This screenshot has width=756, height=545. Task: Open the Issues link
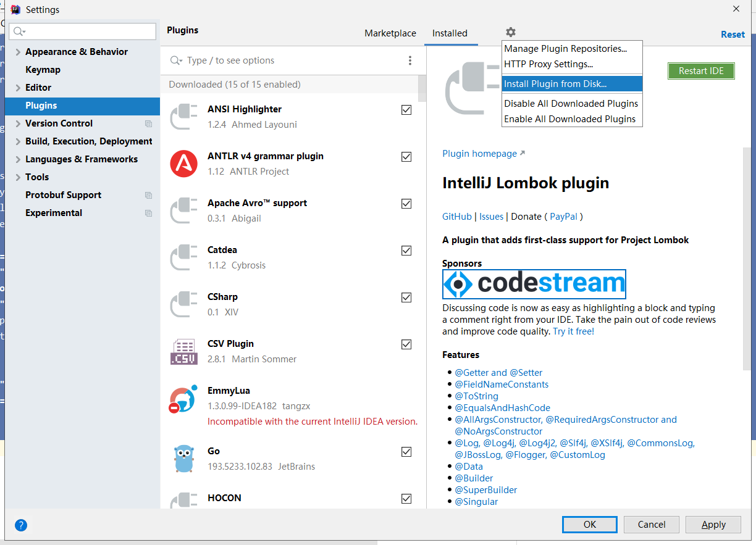click(492, 217)
